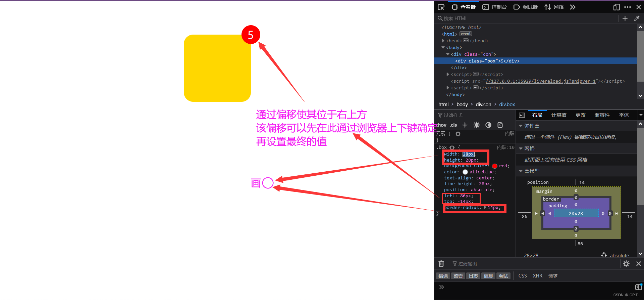Viewport: 644px width, 300px height.
Task: Close the split console panel
Action: click(639, 264)
